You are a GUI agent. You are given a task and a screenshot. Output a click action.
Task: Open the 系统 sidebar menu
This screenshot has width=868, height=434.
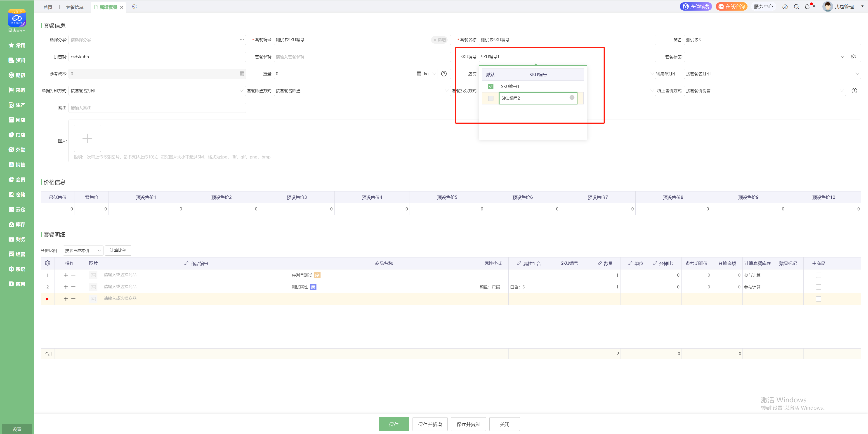click(17, 269)
